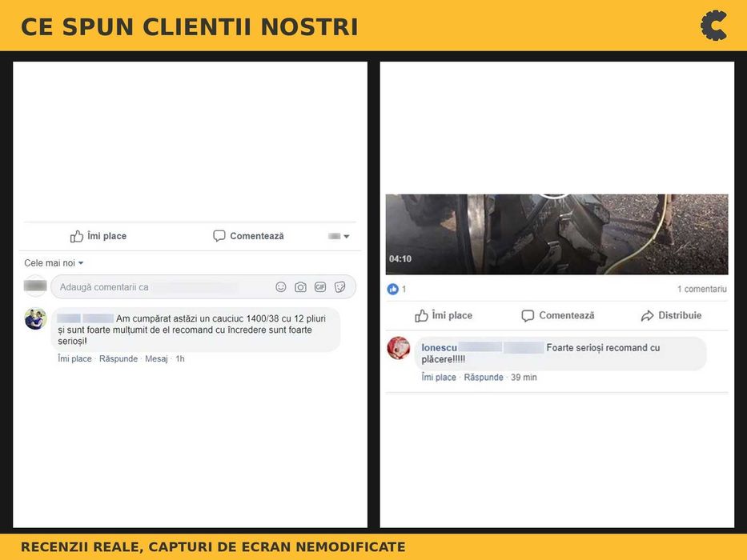Click the Ionescu commenter name link
The height and width of the screenshot is (560, 747).
(x=440, y=348)
